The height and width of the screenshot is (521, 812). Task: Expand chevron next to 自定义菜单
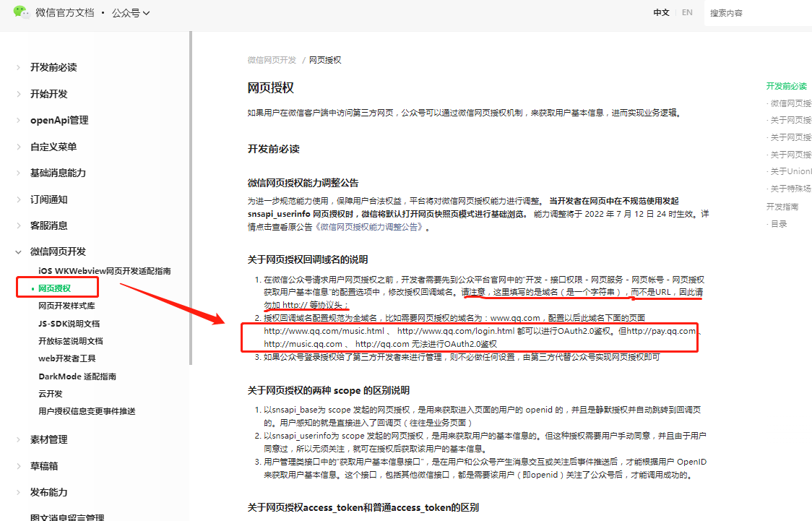[x=19, y=147]
